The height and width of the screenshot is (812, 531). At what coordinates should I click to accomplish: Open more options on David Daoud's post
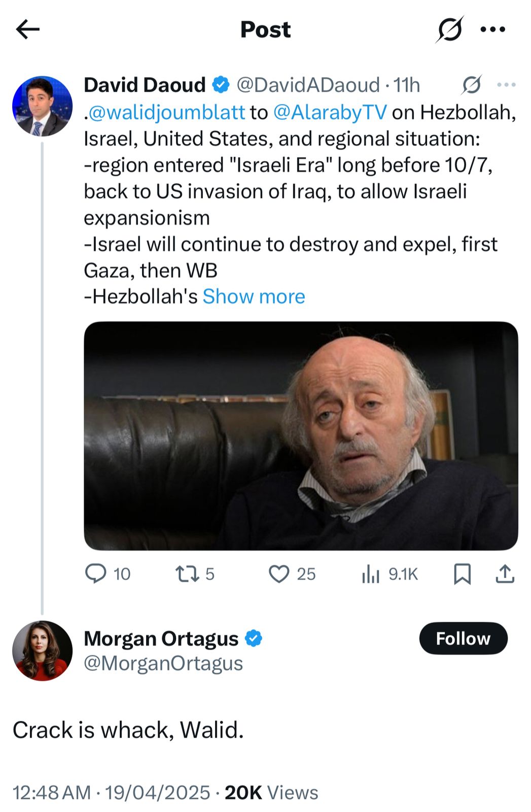point(506,85)
